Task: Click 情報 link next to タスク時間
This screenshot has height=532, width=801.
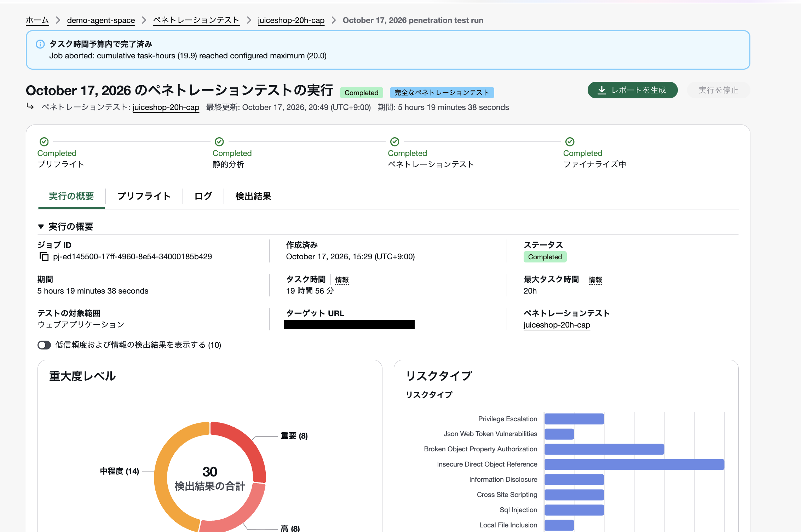Action: click(x=342, y=280)
